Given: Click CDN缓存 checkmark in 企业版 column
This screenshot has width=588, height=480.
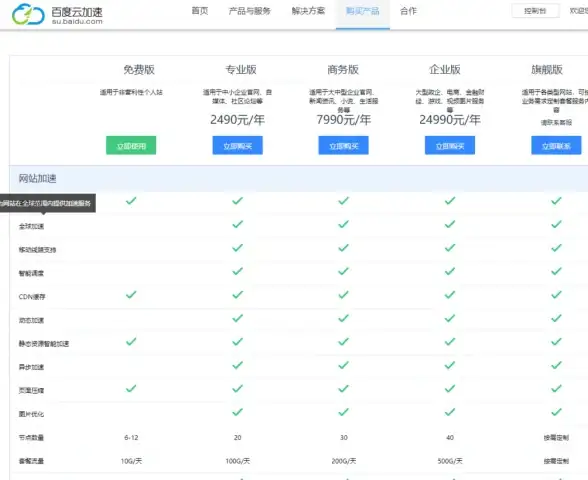Looking at the screenshot, I should coord(450,295).
